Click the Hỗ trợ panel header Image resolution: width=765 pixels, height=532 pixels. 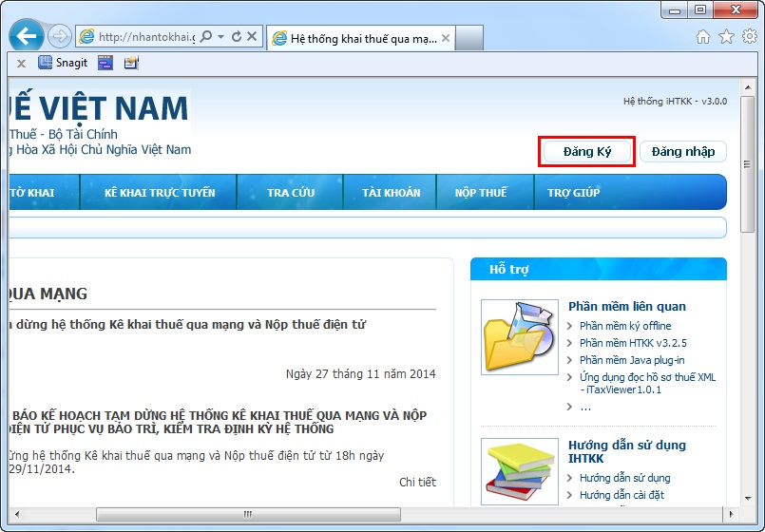pyautogui.click(x=599, y=269)
